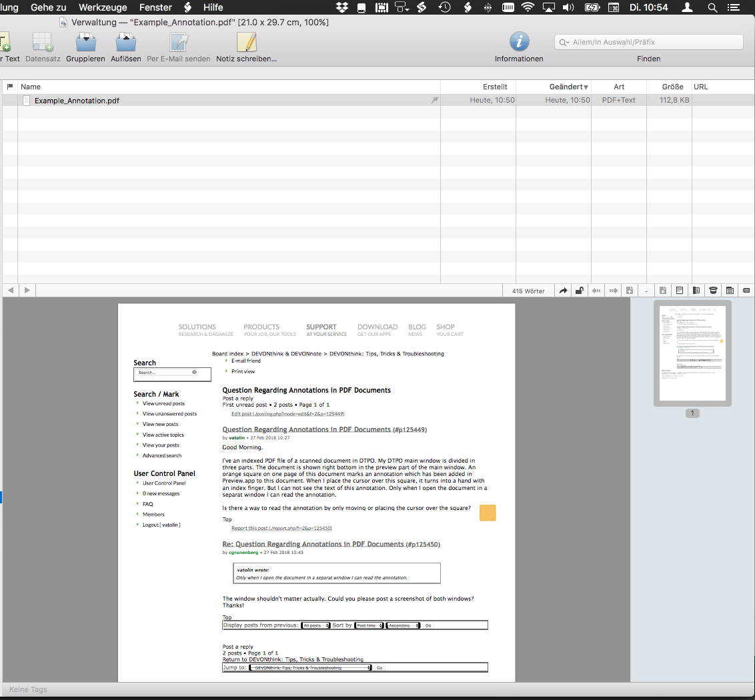Open the Time Machine menu bar icon
The image size is (755, 700).
444,7
